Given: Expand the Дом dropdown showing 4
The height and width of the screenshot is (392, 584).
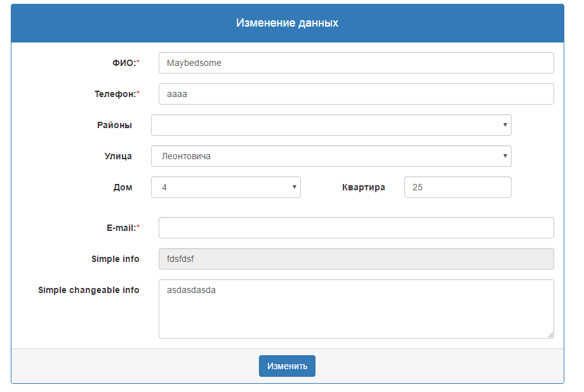Looking at the screenshot, I should [226, 187].
